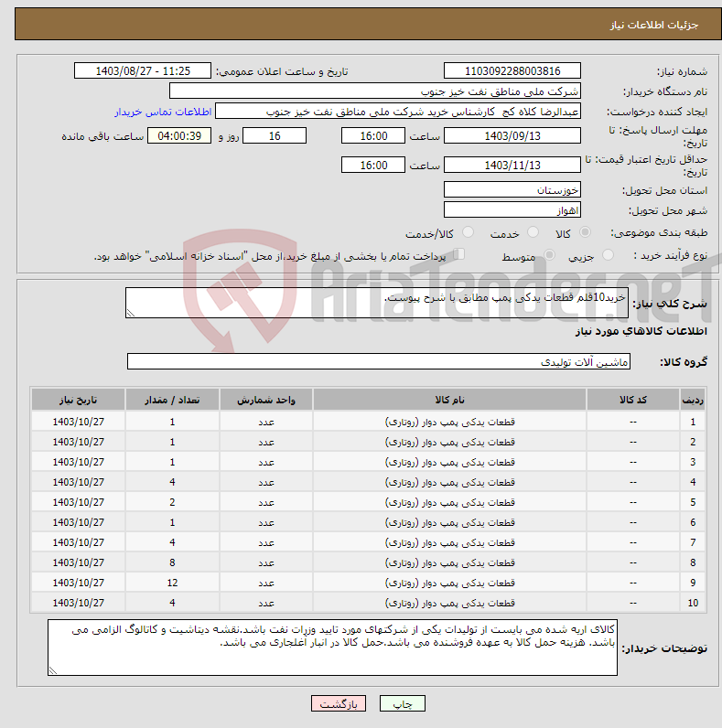Click the announcement date field 1403/08/27 - 11:25
722x728 pixels.
(x=143, y=71)
